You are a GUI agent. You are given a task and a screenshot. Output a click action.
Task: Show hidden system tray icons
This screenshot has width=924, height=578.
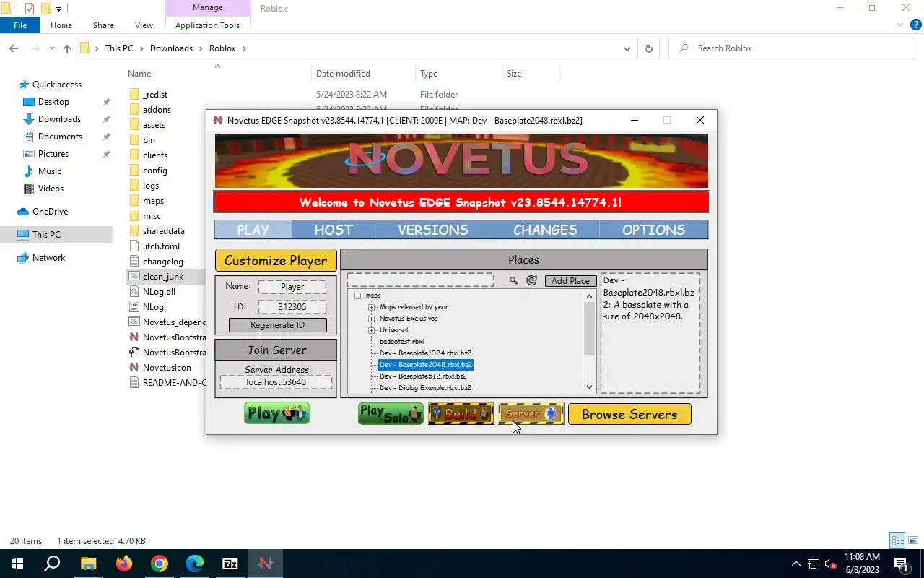pos(796,564)
